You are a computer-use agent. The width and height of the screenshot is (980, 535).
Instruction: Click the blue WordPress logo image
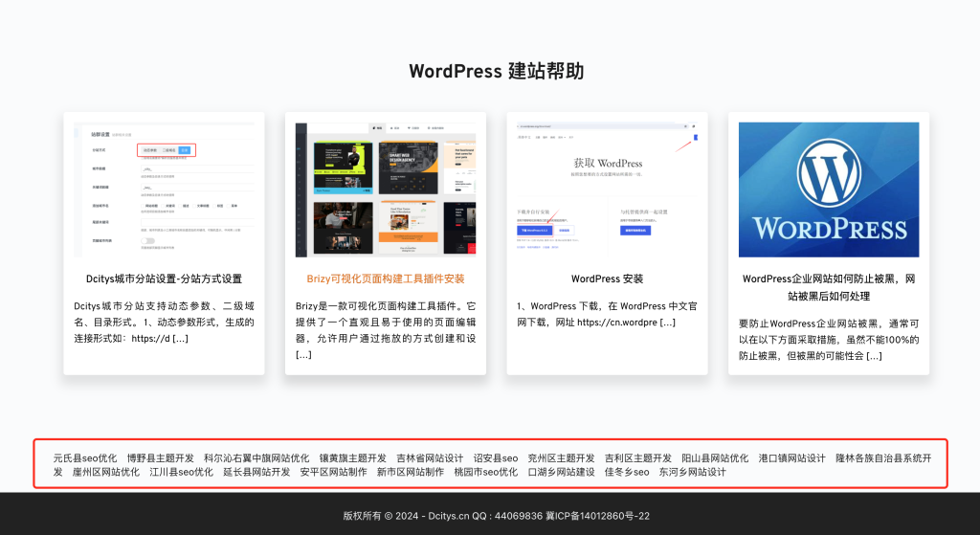click(x=828, y=189)
